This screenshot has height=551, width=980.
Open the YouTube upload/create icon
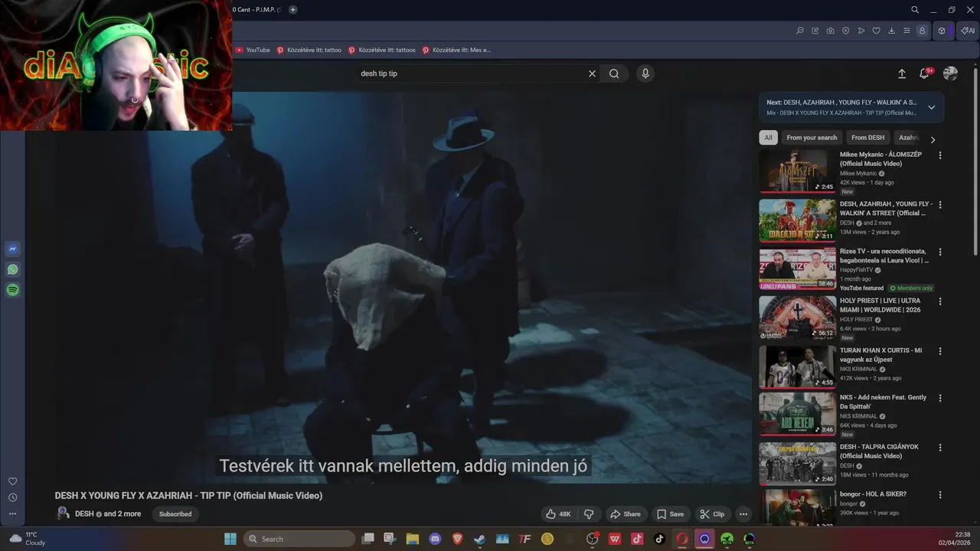[x=902, y=73]
